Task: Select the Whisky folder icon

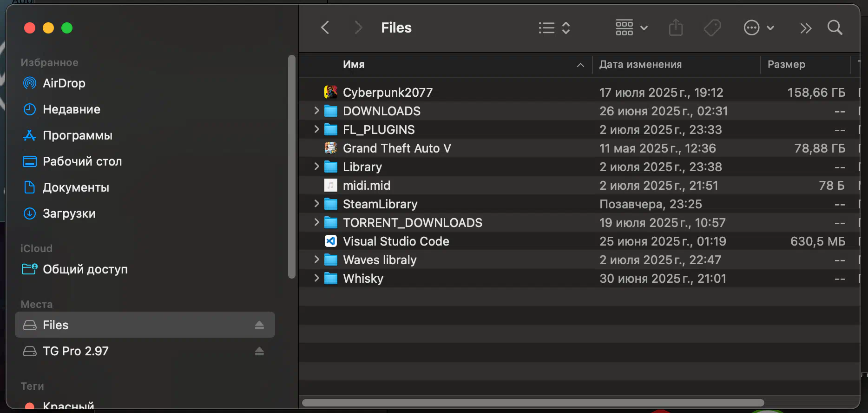Action: pos(331,278)
